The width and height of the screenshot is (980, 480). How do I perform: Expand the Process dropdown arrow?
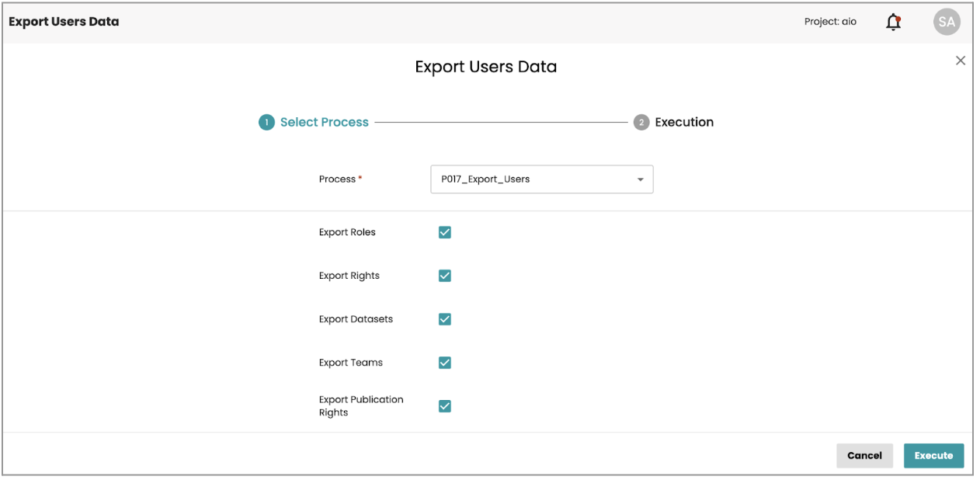[x=640, y=179]
